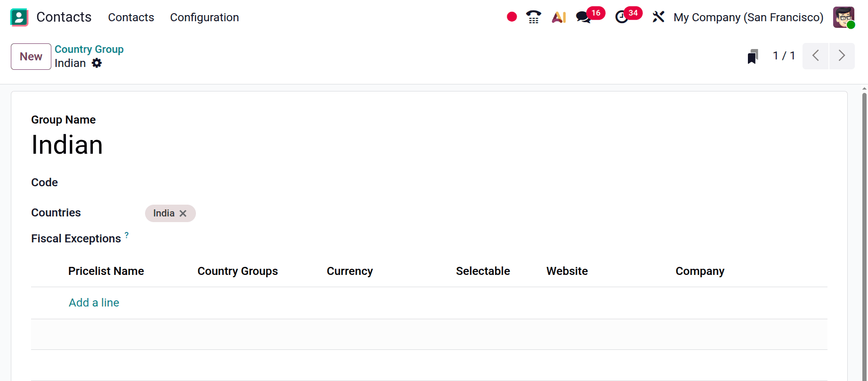Open the Configuration menu
This screenshot has height=381, width=868.
coord(204,17)
